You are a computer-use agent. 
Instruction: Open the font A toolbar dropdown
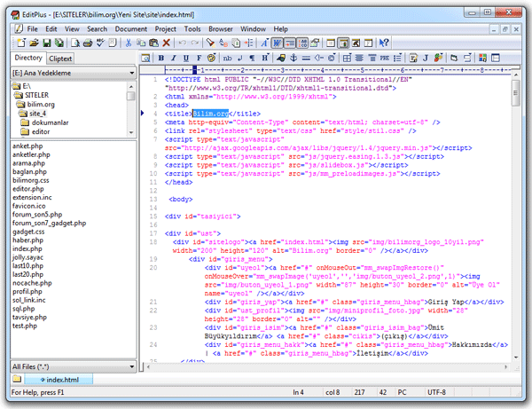point(264,43)
